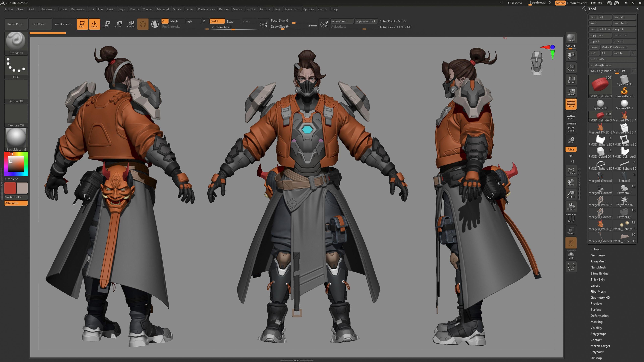Select the Zoom3D tool on the right shelf
This screenshot has height=362, width=644.
[x=571, y=194]
